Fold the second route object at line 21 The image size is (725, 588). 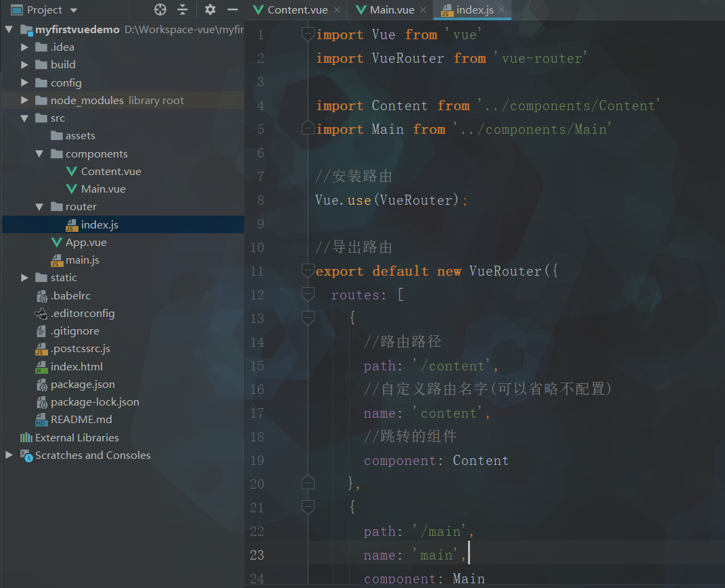[308, 507]
